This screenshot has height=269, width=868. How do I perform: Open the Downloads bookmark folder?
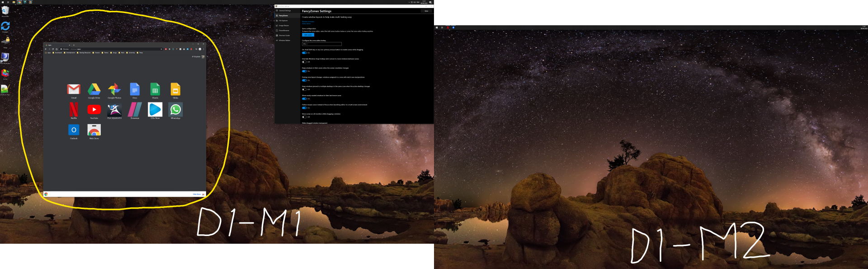pyautogui.click(x=57, y=53)
